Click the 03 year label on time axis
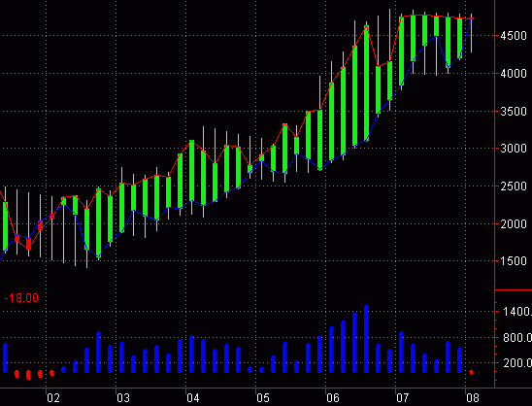 coord(123,398)
